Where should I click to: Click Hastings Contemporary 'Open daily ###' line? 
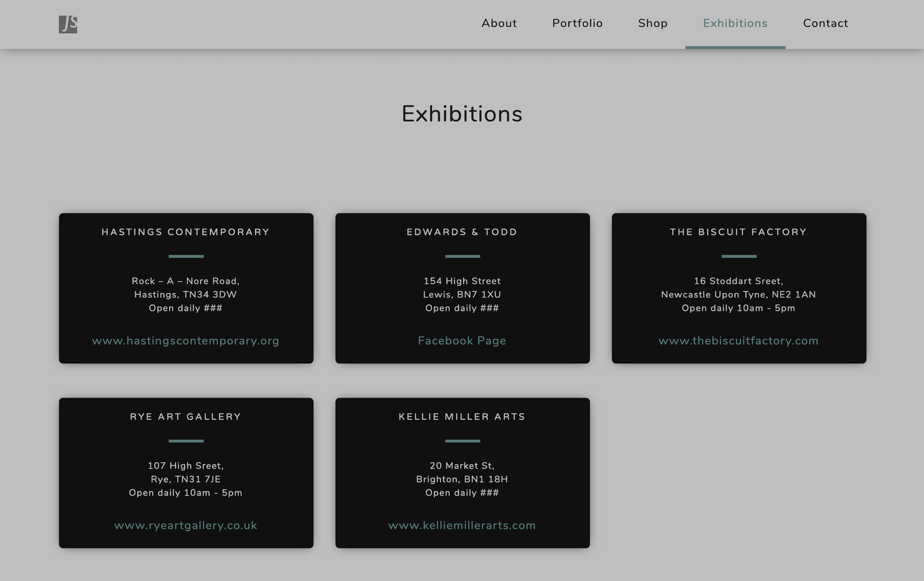click(x=186, y=308)
